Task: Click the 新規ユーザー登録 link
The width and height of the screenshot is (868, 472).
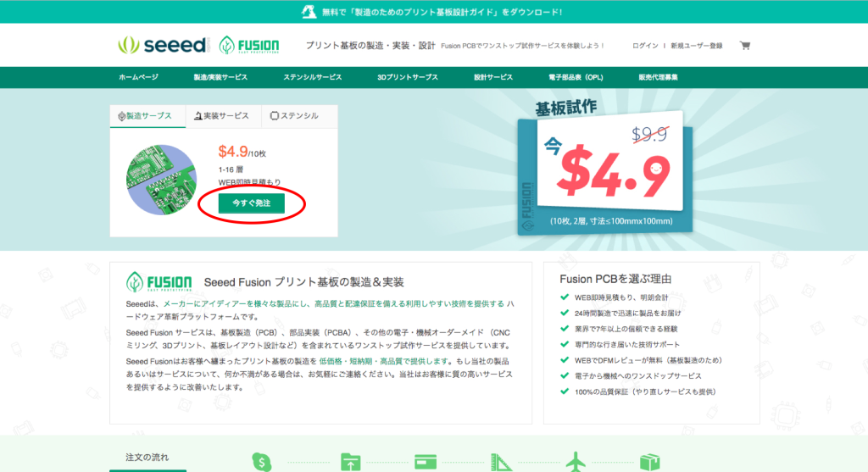Action: tap(696, 46)
